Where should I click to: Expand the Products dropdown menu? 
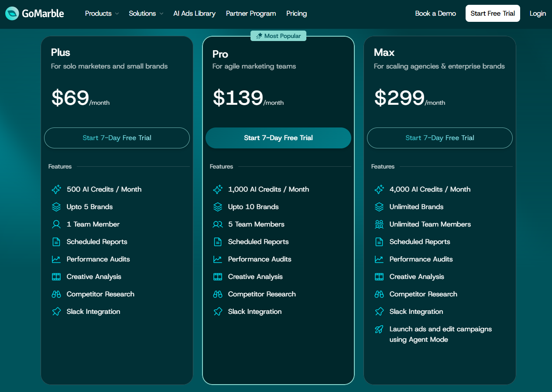(102, 14)
